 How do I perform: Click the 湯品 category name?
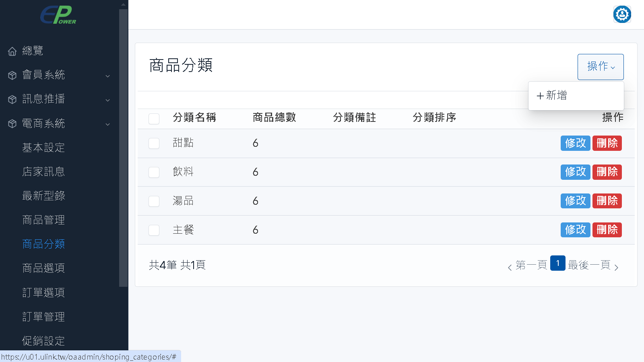click(183, 201)
